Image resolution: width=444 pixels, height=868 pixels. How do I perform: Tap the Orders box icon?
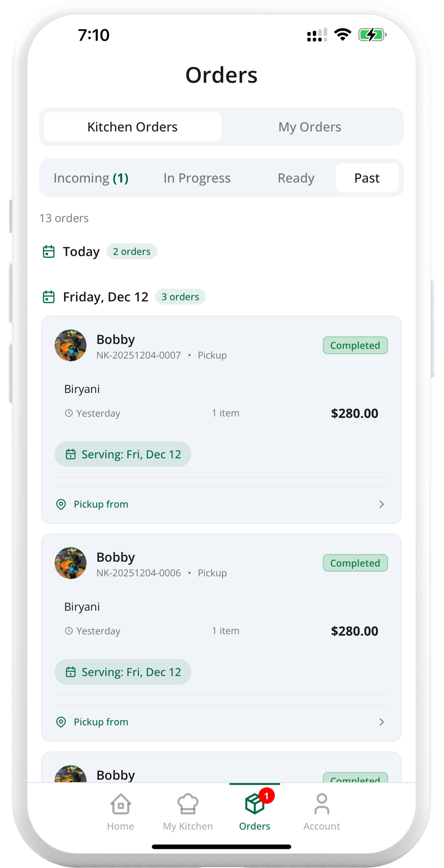(255, 804)
